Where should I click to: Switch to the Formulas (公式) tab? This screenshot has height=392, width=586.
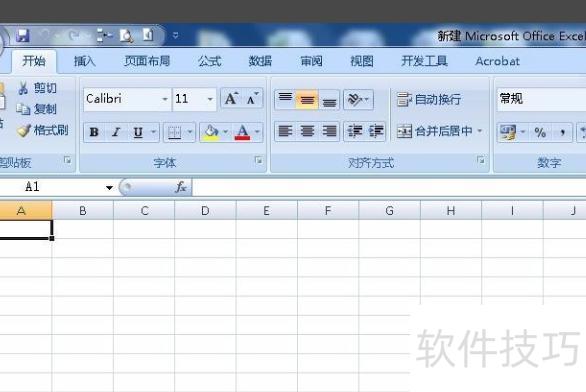[210, 61]
